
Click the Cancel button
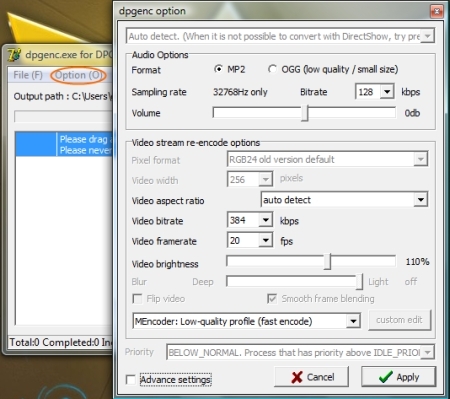coord(311,377)
